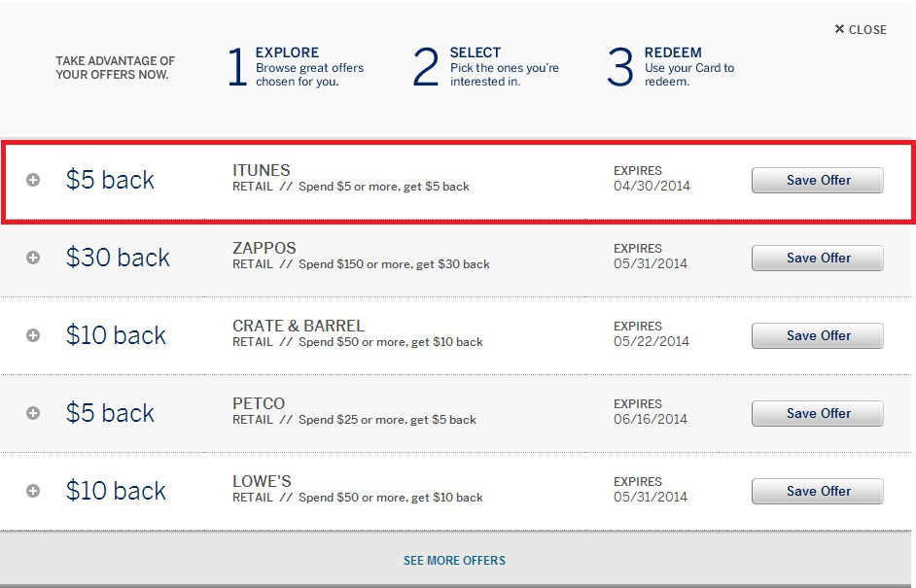Click expiration date 06/16/2014

tap(651, 419)
